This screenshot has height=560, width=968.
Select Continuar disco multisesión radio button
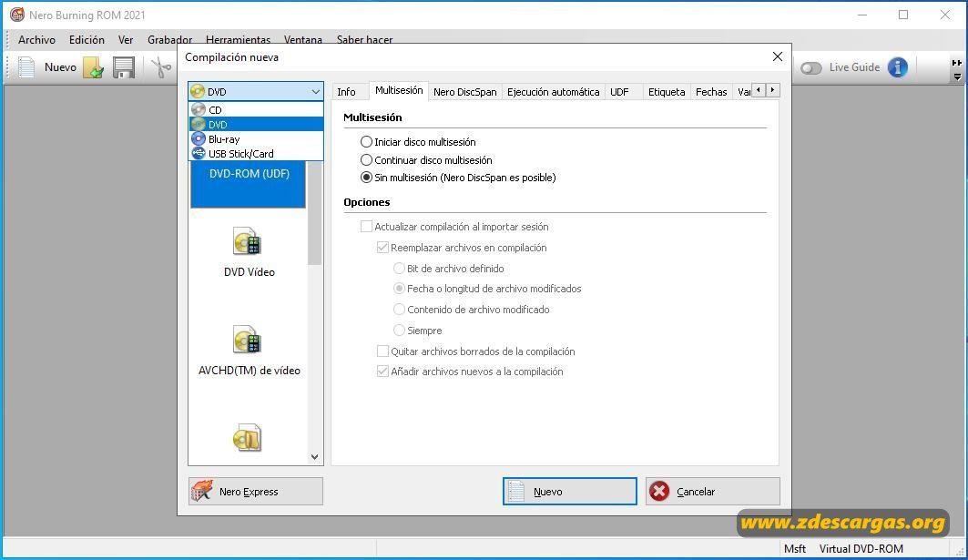pyautogui.click(x=366, y=160)
